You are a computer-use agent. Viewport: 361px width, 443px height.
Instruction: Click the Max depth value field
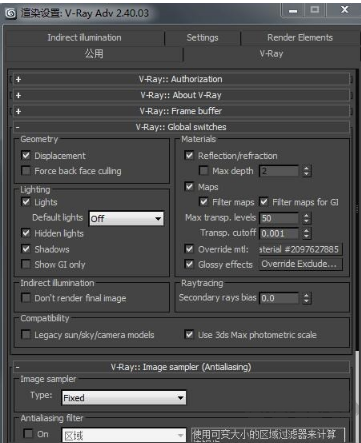[x=279, y=171]
